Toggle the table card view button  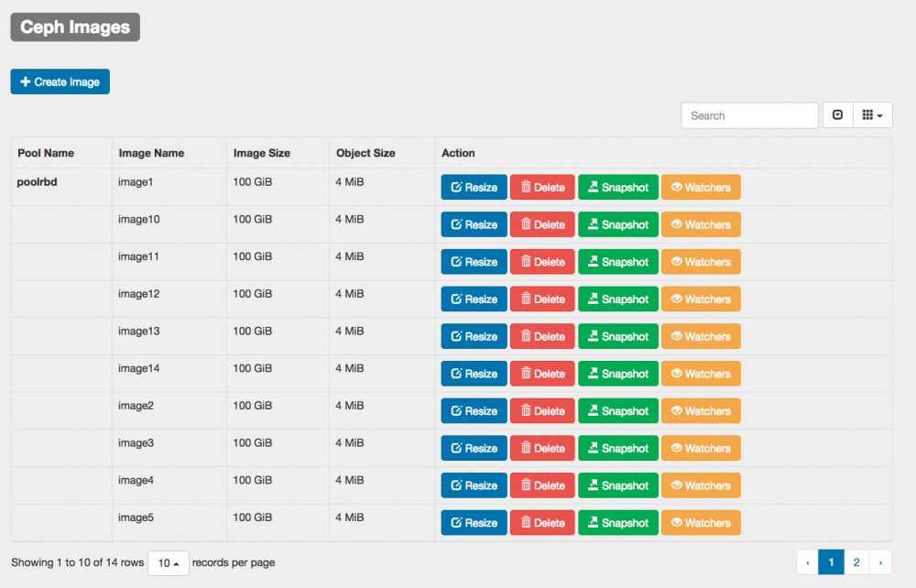[x=837, y=115]
